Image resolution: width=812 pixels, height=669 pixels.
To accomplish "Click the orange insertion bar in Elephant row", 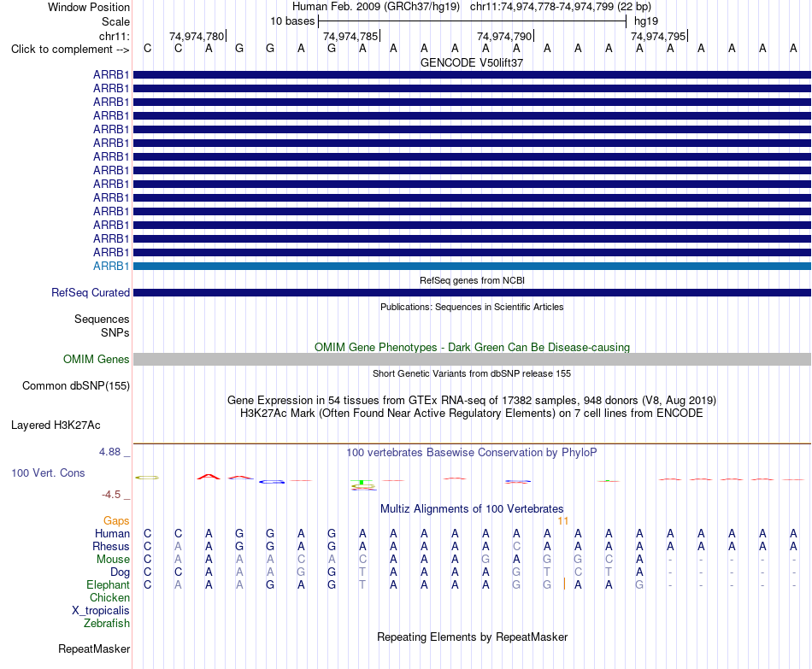I will click(564, 584).
